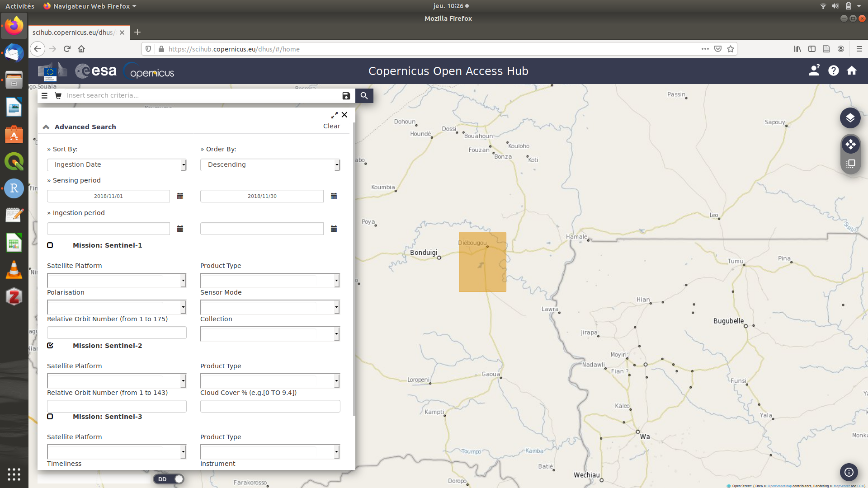Screen dimensions: 868x488
Task: Open the help question mark icon
Action: pyautogui.click(x=833, y=70)
